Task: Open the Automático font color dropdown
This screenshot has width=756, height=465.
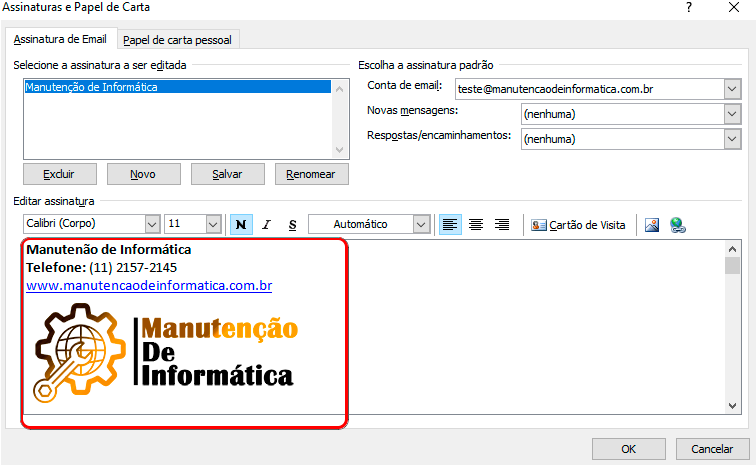Action: coord(421,224)
